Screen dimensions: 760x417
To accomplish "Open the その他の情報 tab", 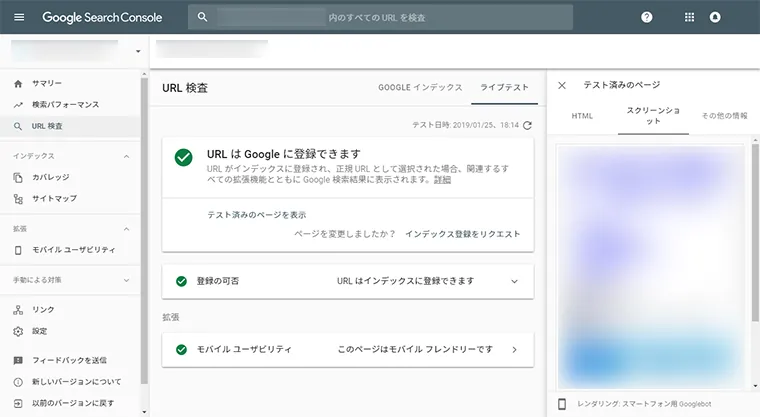I will tap(725, 116).
